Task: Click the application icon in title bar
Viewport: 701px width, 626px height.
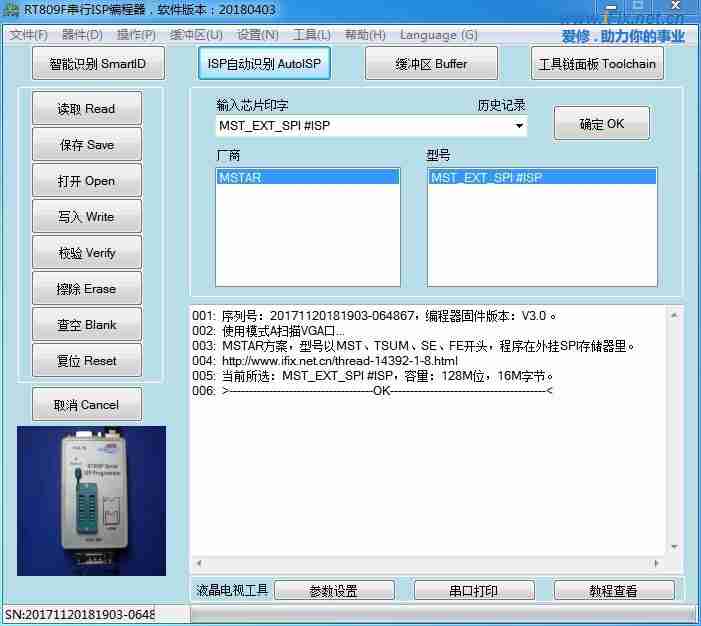Action: pos(11,9)
